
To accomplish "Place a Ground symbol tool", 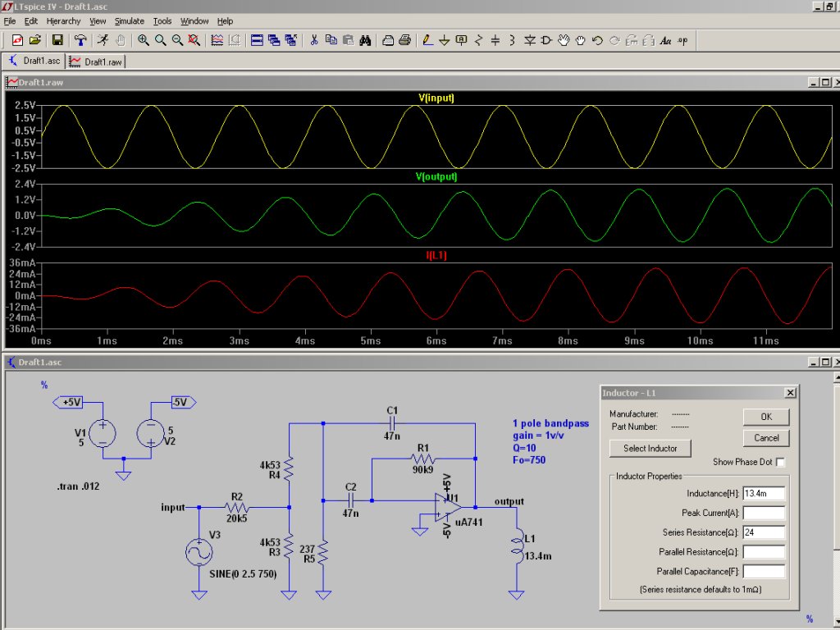I will click(444, 39).
